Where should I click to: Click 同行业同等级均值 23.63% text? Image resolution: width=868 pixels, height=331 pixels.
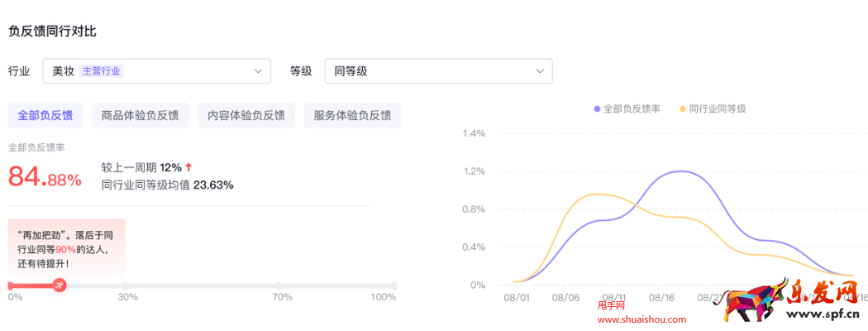pyautogui.click(x=168, y=185)
